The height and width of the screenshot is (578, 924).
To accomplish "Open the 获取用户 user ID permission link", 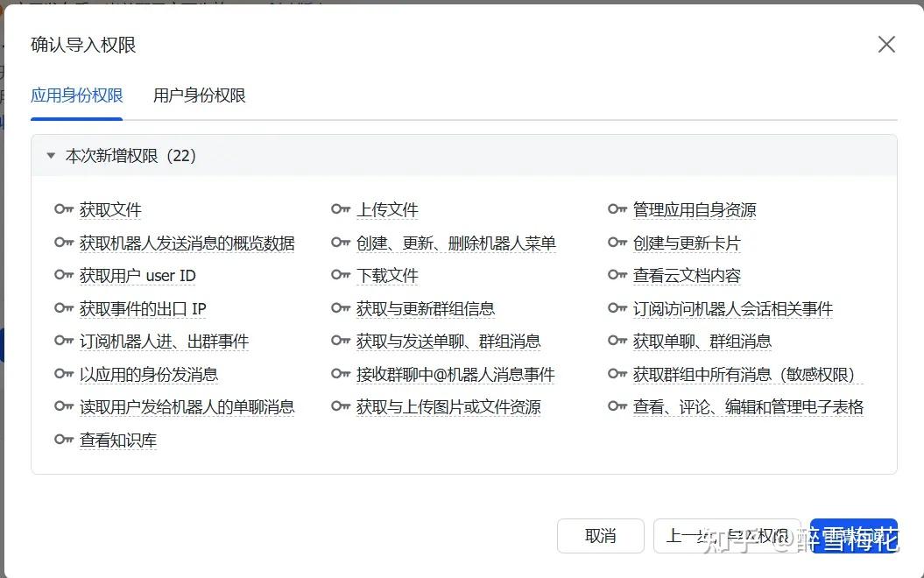I will (138, 276).
